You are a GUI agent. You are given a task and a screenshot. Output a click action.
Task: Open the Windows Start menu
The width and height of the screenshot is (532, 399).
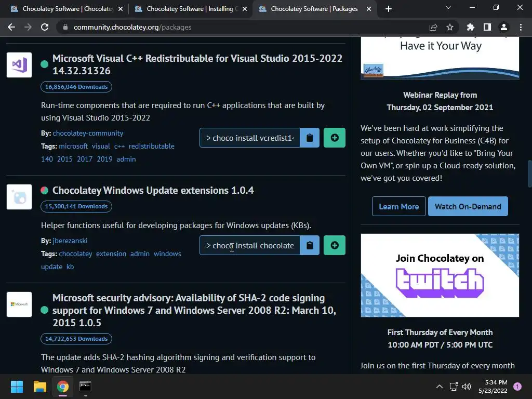coord(17,387)
